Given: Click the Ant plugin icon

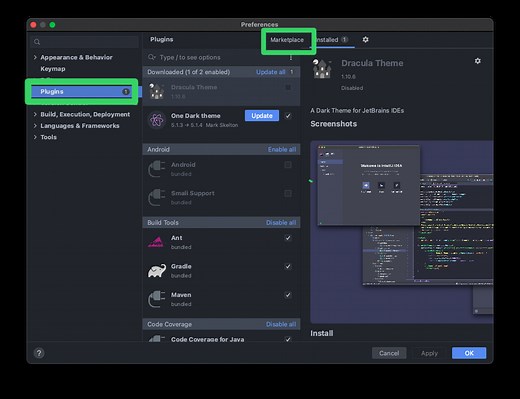Looking at the screenshot, I should (156, 242).
